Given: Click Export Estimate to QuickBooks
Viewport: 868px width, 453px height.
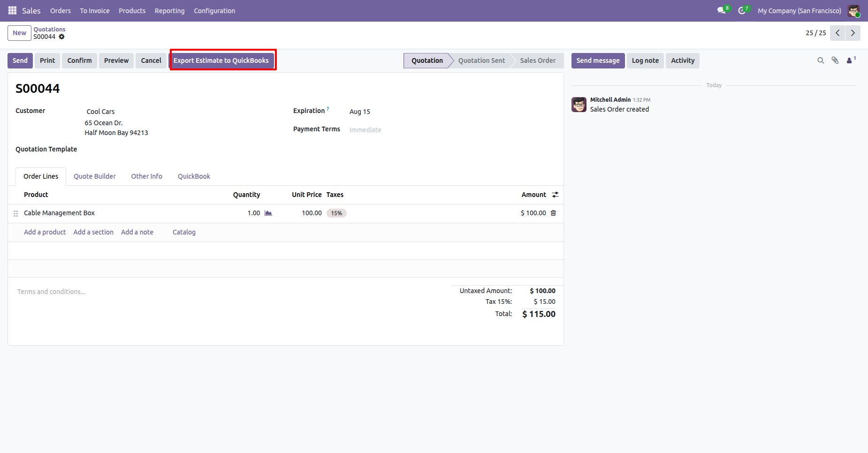Looking at the screenshot, I should tap(221, 60).
